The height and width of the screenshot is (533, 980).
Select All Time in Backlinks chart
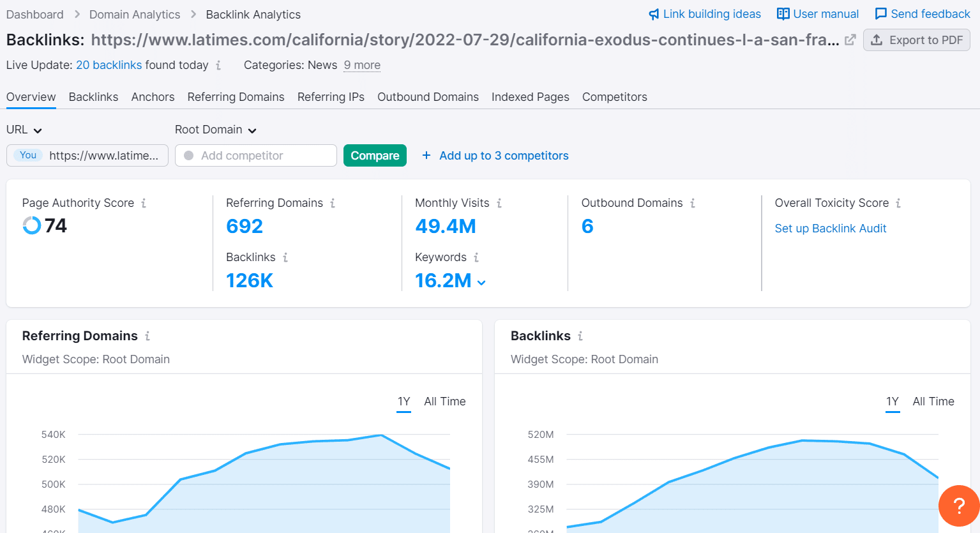(933, 402)
